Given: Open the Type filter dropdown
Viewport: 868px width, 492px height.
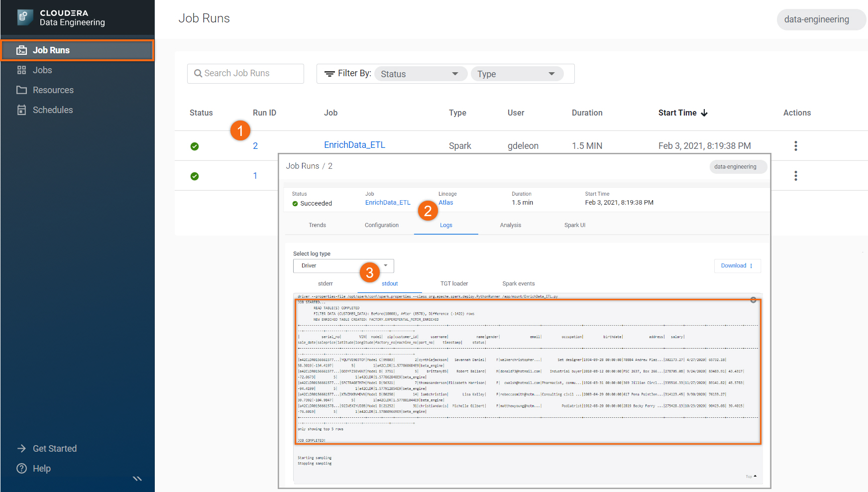Looking at the screenshot, I should tap(517, 74).
